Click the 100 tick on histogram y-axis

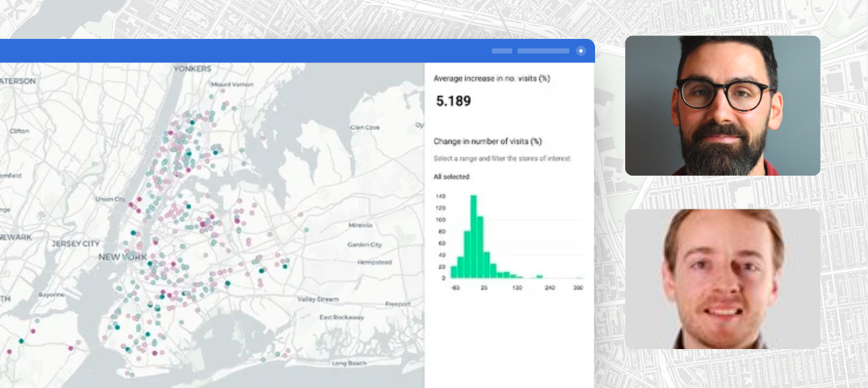pyautogui.click(x=441, y=220)
